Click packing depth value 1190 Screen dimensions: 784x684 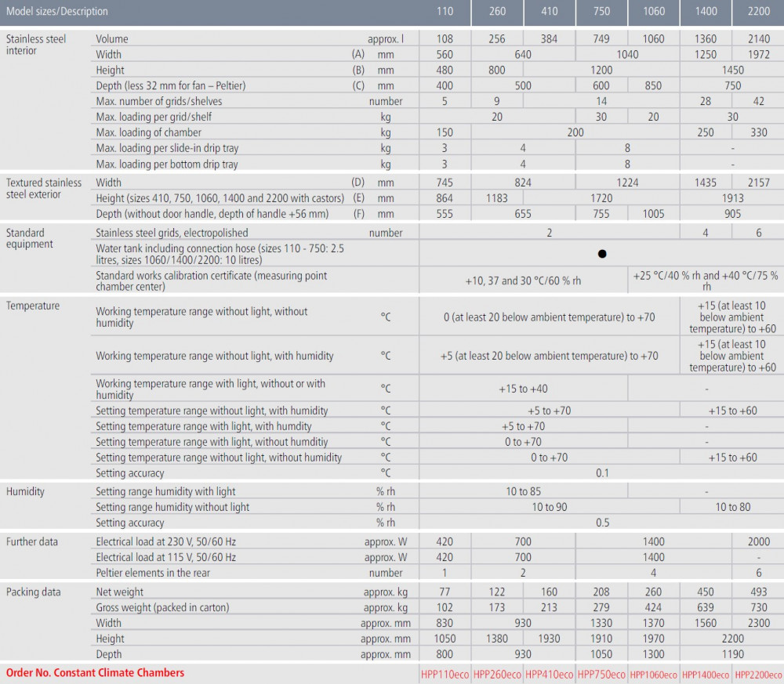(x=732, y=654)
